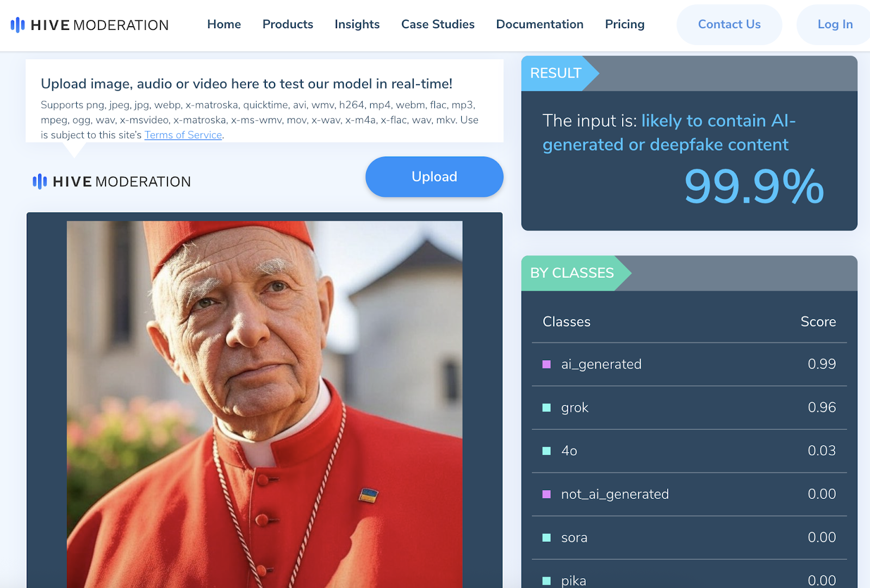Select the grok class row label

pyautogui.click(x=575, y=408)
